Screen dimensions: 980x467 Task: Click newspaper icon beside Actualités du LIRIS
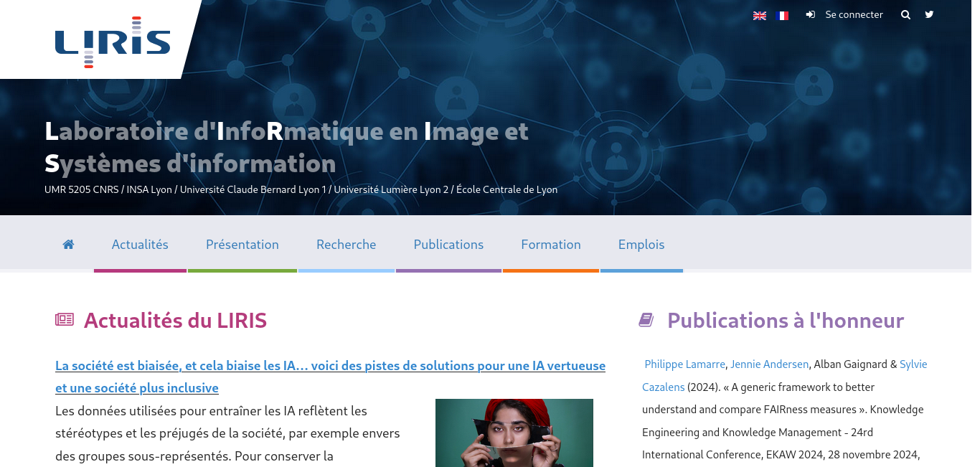point(65,320)
